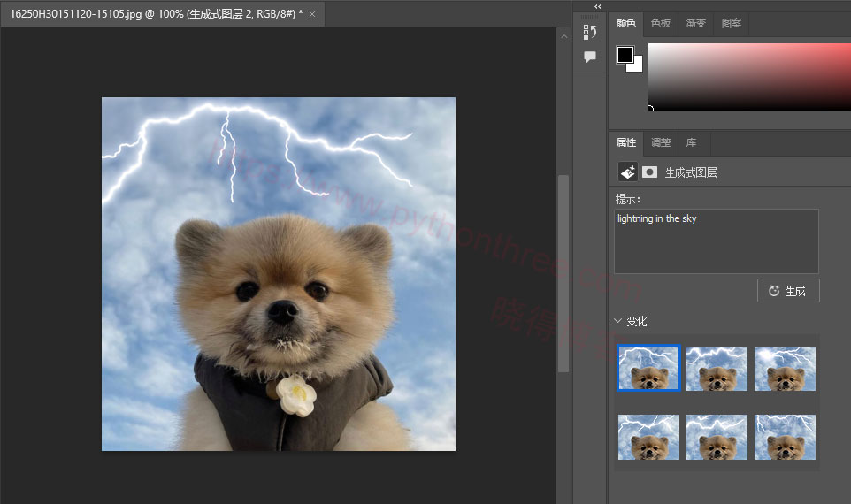Click the 生成 button

click(x=788, y=291)
